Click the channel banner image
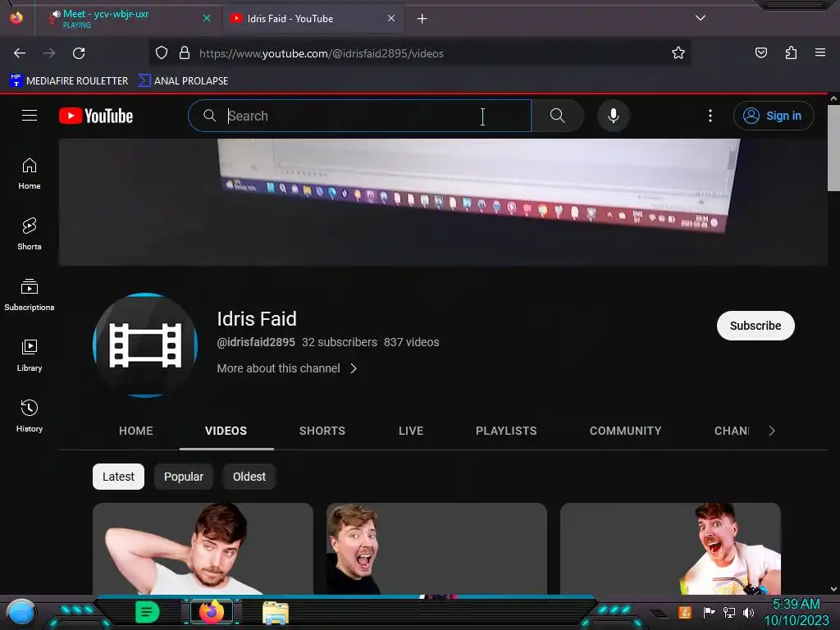Screen dimensions: 840x630 pos(443,202)
